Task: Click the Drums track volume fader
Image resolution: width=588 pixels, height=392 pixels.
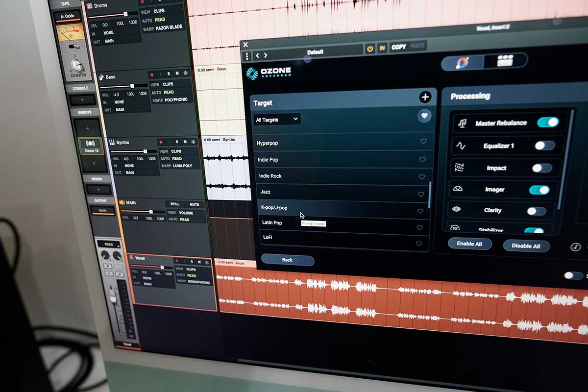Action: [125, 14]
